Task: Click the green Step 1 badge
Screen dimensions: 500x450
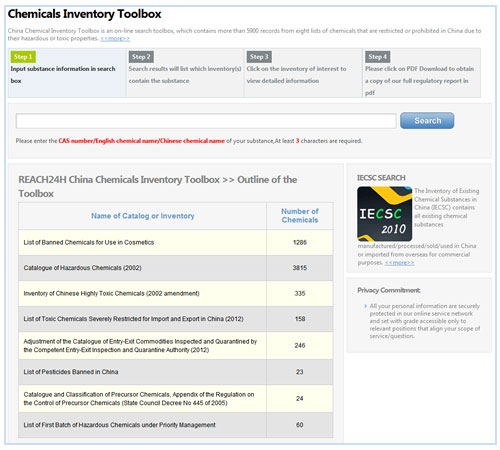Action: [x=23, y=57]
